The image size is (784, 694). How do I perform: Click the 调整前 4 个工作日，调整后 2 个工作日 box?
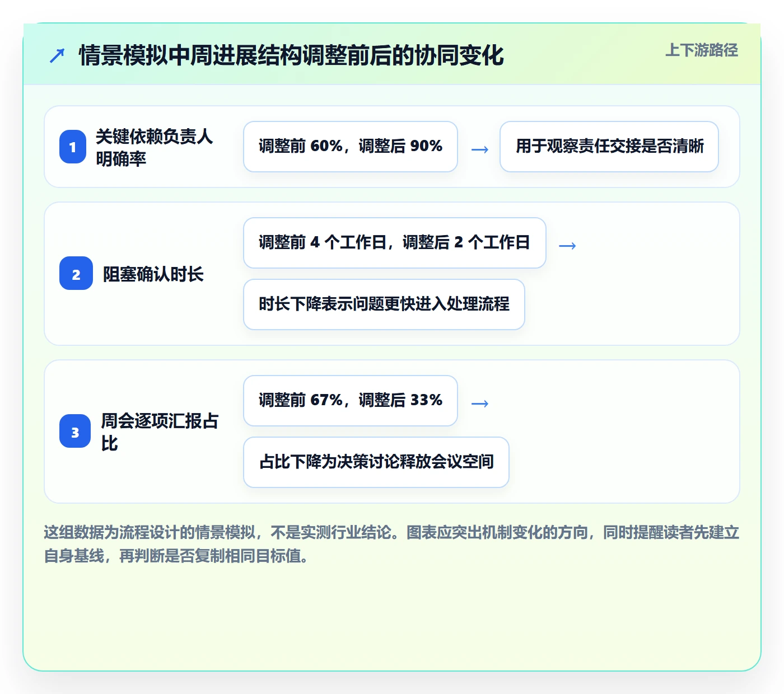click(x=395, y=243)
